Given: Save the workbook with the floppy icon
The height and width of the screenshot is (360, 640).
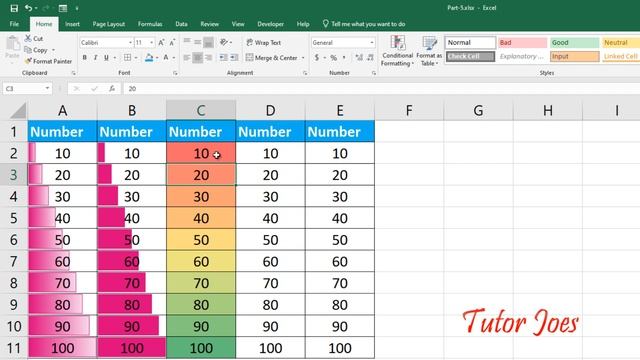Looking at the screenshot, I should [14, 8].
